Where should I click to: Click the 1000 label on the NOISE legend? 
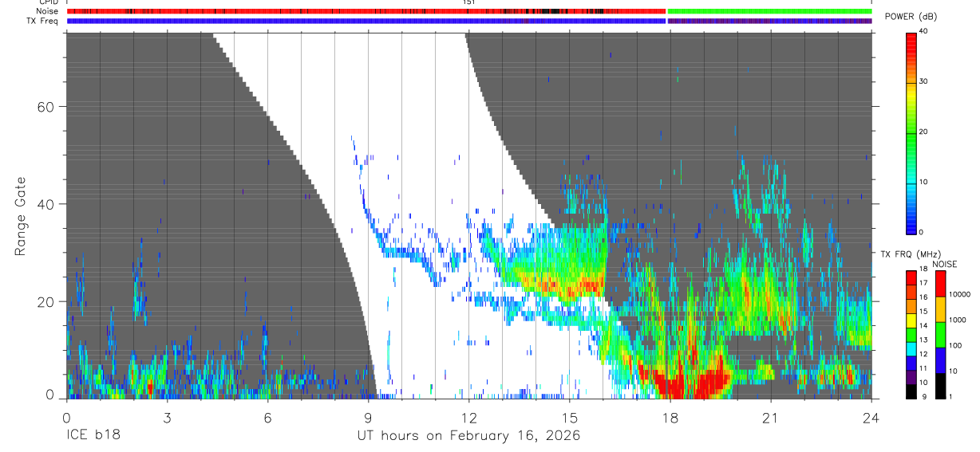(x=957, y=320)
